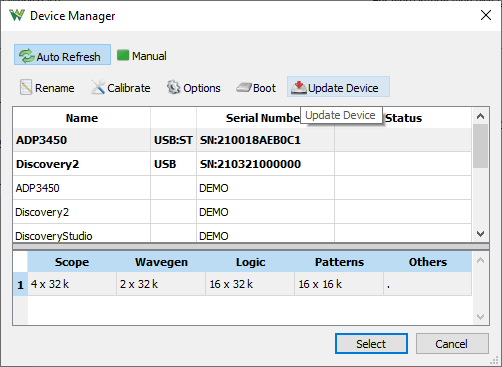Select configuration row number 1

tap(20, 284)
